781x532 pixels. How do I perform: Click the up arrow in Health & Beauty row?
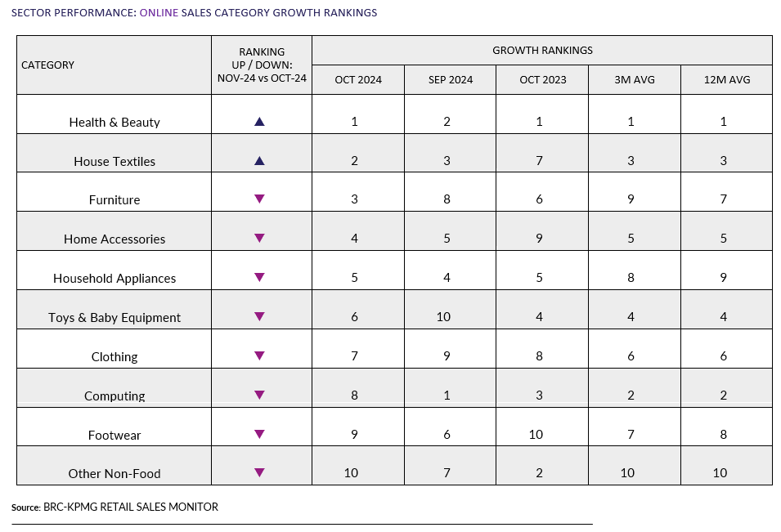click(x=259, y=122)
